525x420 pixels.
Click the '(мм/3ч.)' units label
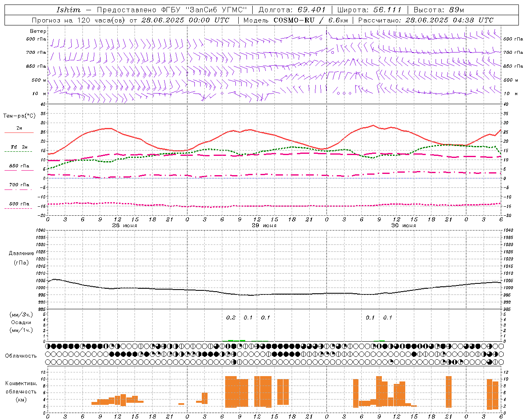tap(21, 315)
